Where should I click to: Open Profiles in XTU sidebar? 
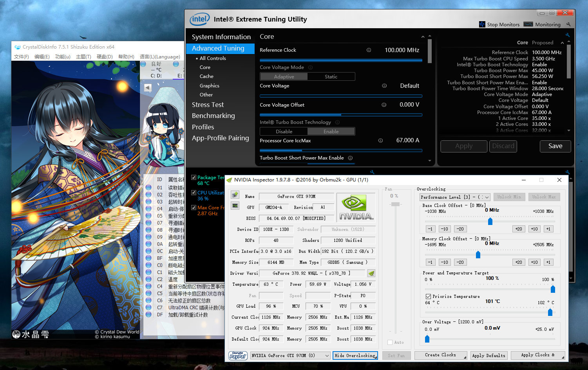203,127
